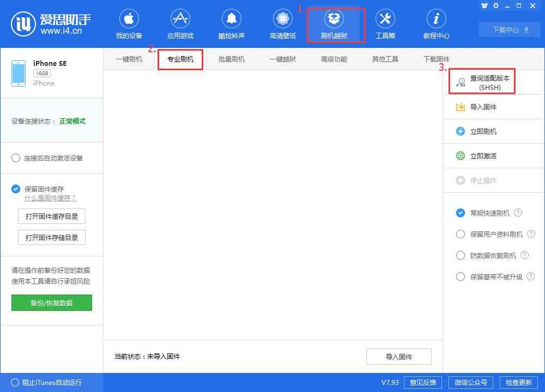Open settings gear in title bar
Image resolution: width=545 pixels, height=392 pixels.
coord(495,5)
